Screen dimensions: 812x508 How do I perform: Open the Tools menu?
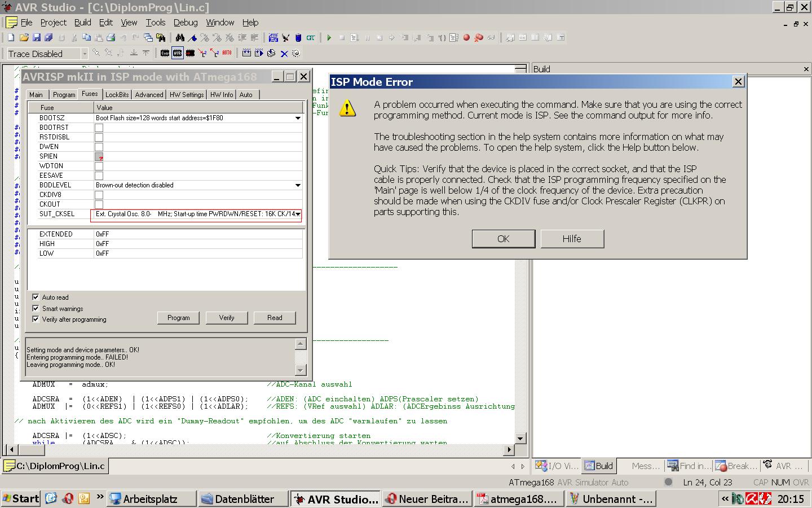coord(156,23)
